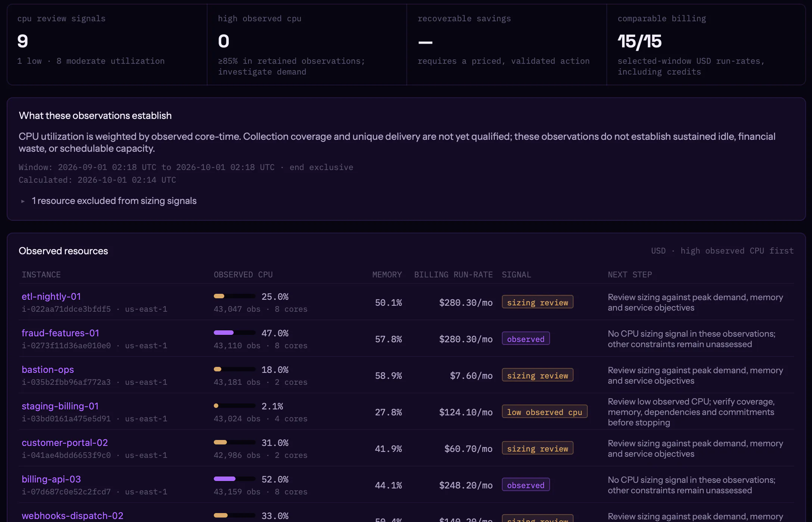This screenshot has width=812, height=522.
Task: Click the MEMORY column header
Action: point(387,275)
